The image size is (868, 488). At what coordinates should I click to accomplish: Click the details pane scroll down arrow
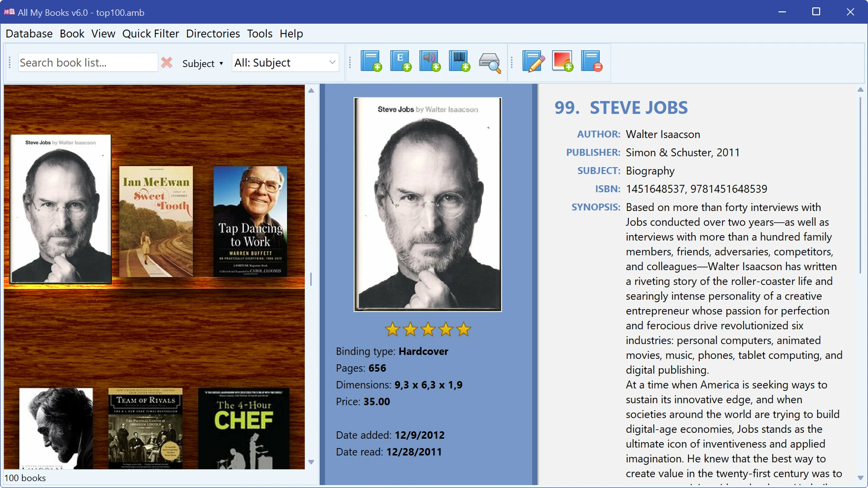pyautogui.click(x=861, y=478)
